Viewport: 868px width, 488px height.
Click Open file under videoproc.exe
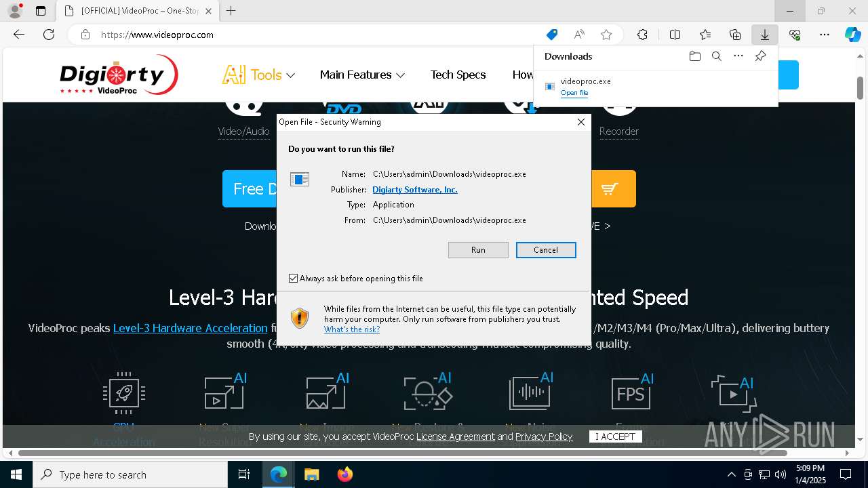(x=574, y=93)
